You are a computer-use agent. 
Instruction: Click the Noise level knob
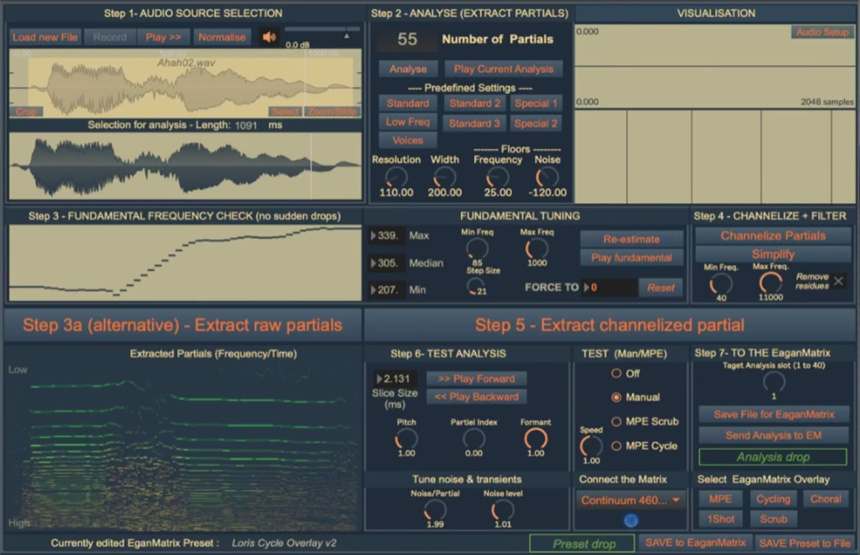point(502,510)
